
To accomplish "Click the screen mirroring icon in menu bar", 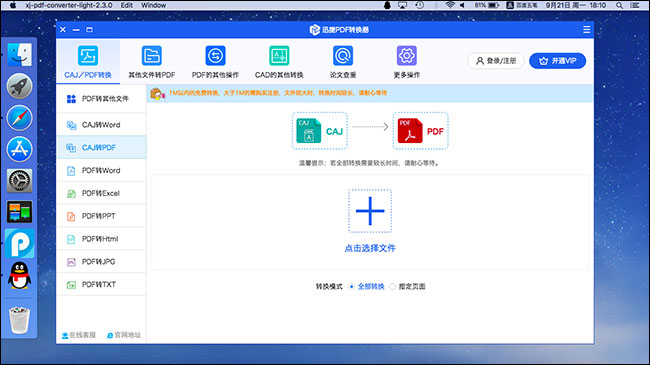I will [402, 5].
